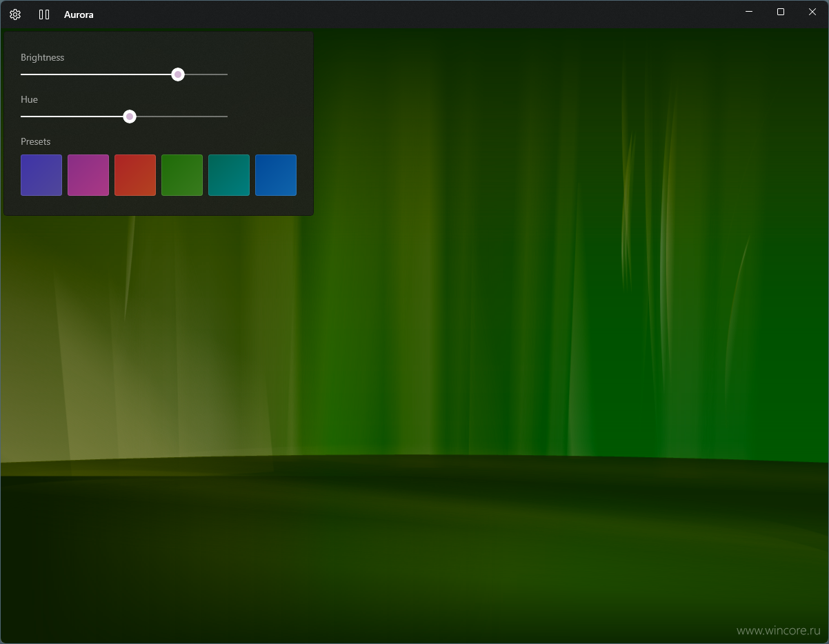Apply the teal preset swatch

pos(229,175)
